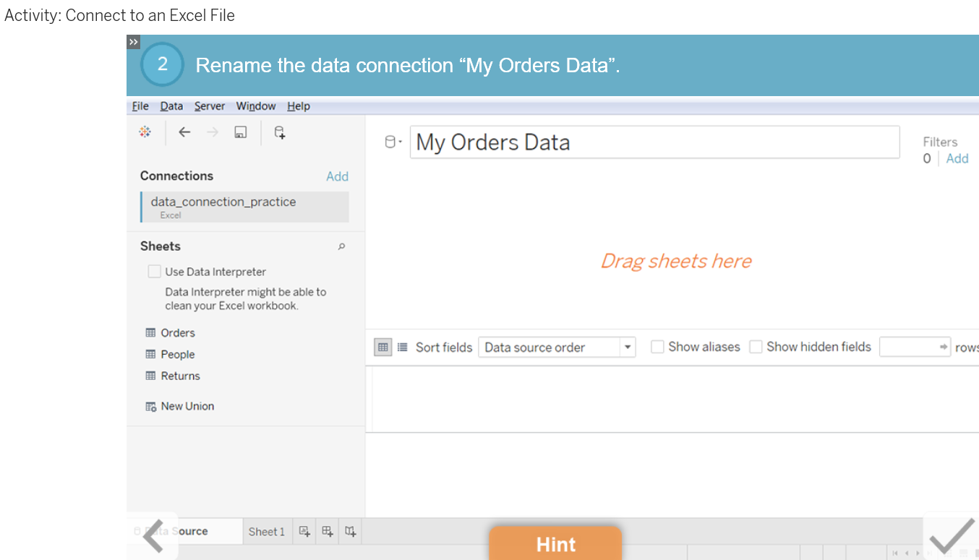Viewport: 979px width, 560px height.
Task: Select the Data Source tab
Action: coord(185,531)
